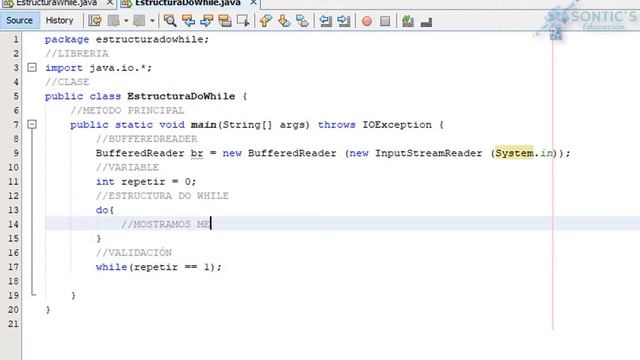Click the 'do{' statement

(105, 210)
